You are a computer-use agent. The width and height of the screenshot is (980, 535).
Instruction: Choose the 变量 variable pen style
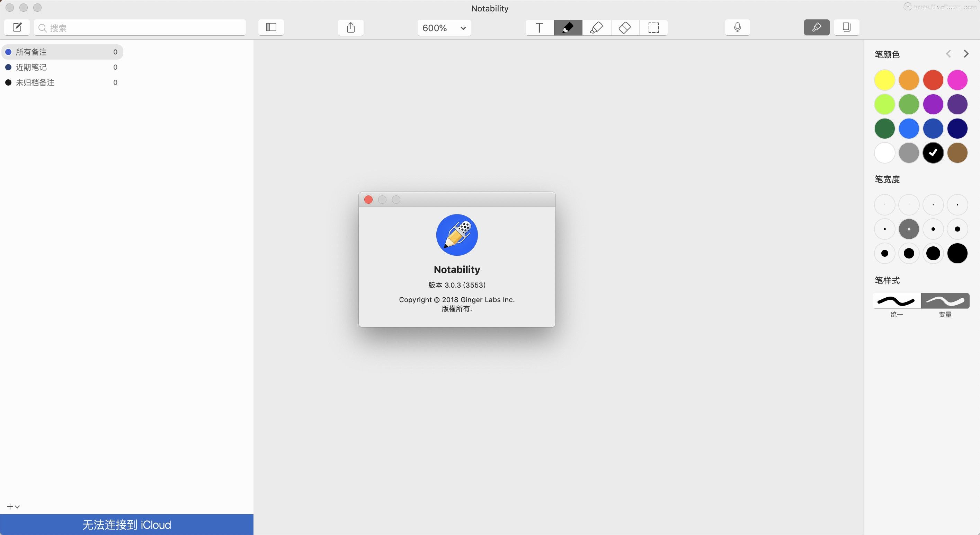click(x=945, y=301)
